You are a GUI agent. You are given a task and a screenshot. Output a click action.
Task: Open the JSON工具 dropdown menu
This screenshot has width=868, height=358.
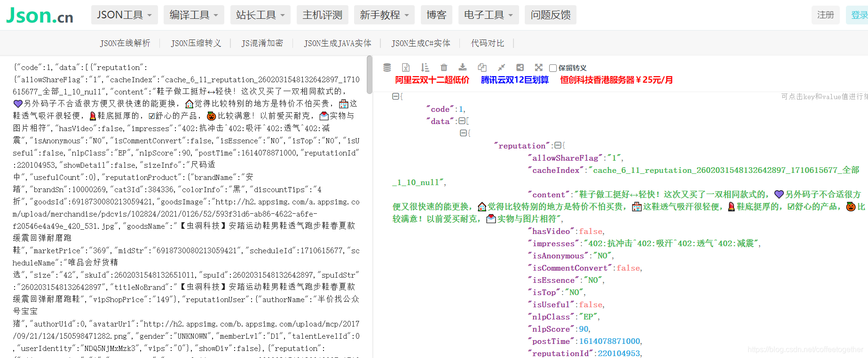pos(124,15)
